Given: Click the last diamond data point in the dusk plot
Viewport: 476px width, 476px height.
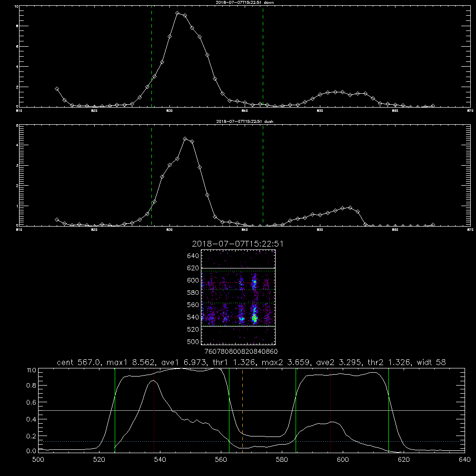Looking at the screenshot, I should pyautogui.click(x=433, y=225).
